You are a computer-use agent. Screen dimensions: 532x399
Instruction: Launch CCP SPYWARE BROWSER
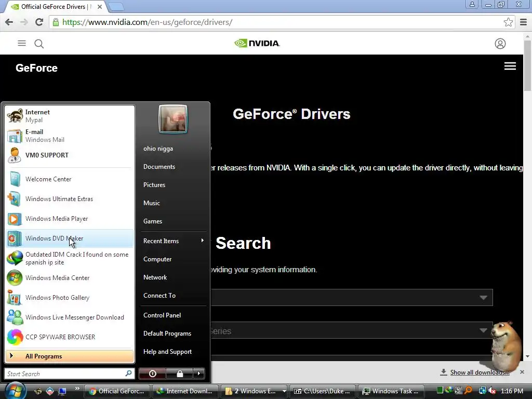70,337
